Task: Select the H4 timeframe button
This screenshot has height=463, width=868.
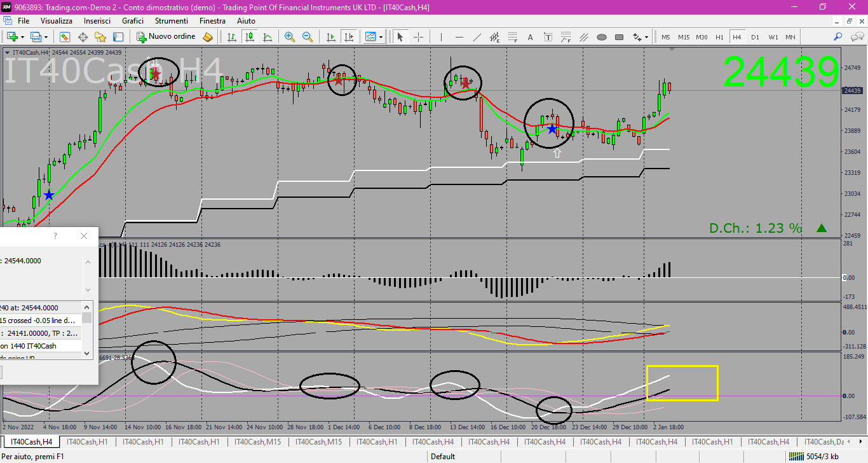Action: pyautogui.click(x=737, y=37)
